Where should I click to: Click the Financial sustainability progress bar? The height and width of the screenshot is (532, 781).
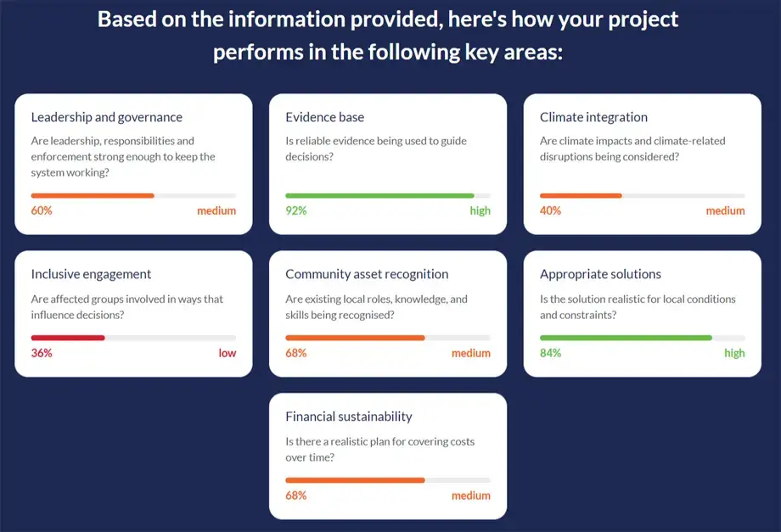click(x=388, y=480)
